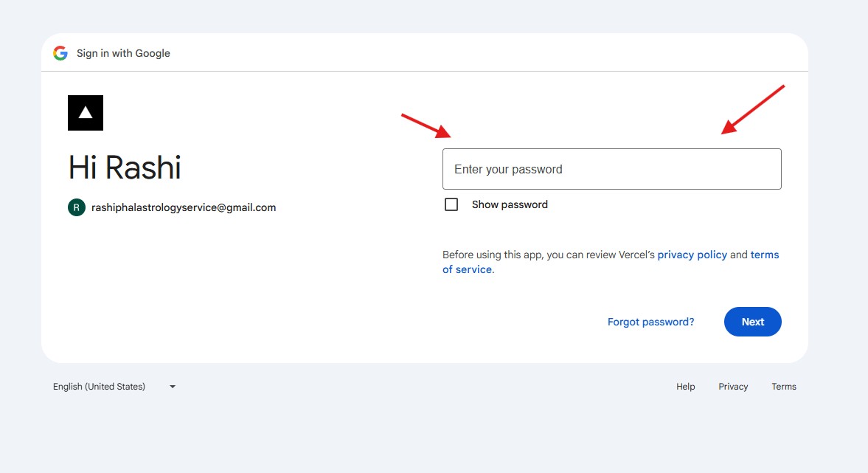Click the "Hi Rashi" heading
The width and height of the screenshot is (868, 473).
(125, 168)
